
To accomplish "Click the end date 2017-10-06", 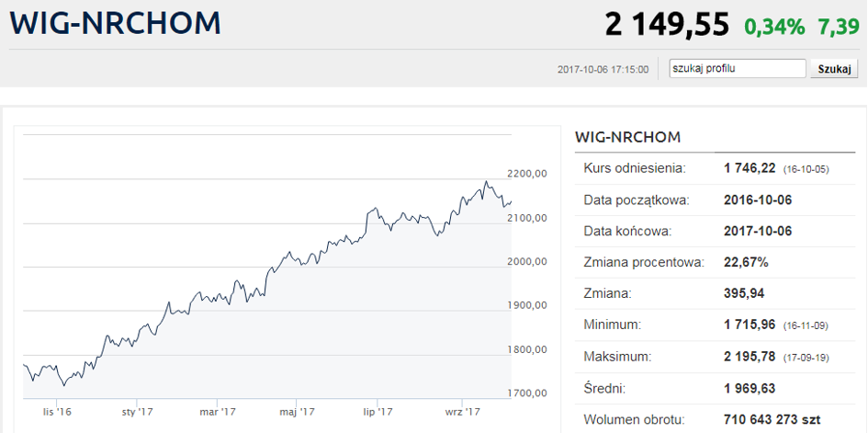I will 758,231.
